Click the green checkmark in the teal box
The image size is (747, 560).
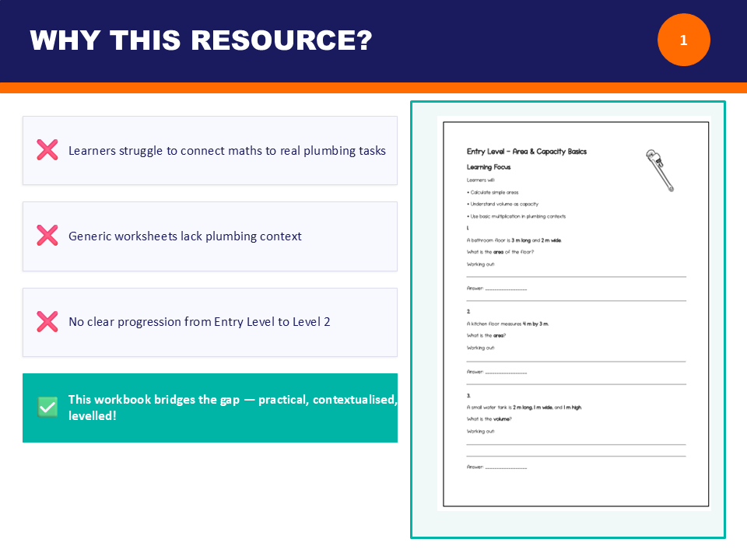47,407
